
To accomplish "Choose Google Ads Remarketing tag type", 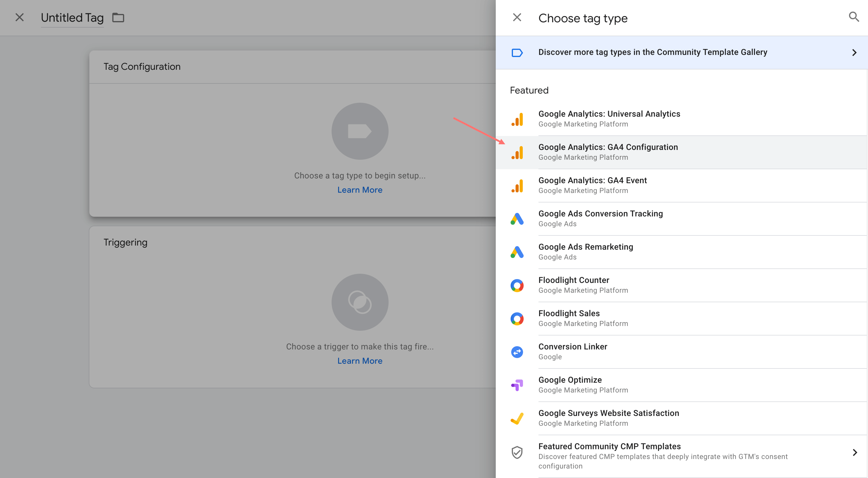I will click(x=681, y=252).
